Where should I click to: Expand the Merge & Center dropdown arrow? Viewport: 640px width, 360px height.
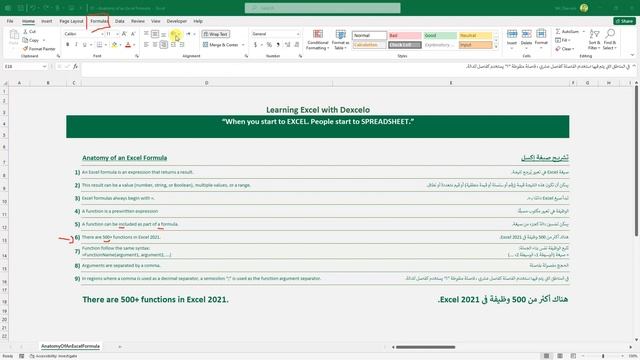point(243,44)
